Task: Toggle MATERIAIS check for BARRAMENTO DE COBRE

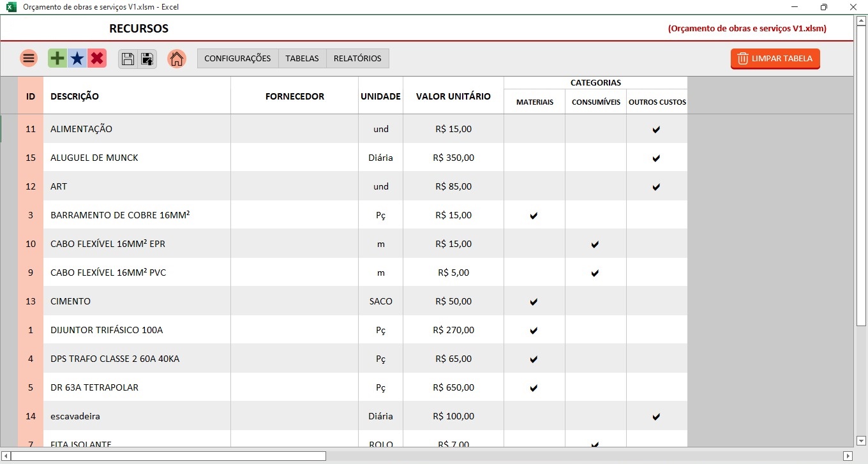Action: pos(534,216)
